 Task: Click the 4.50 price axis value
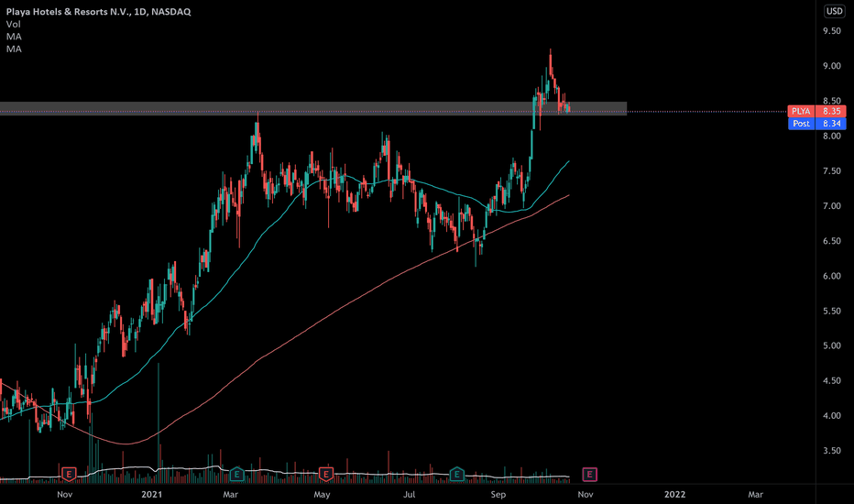[832, 381]
